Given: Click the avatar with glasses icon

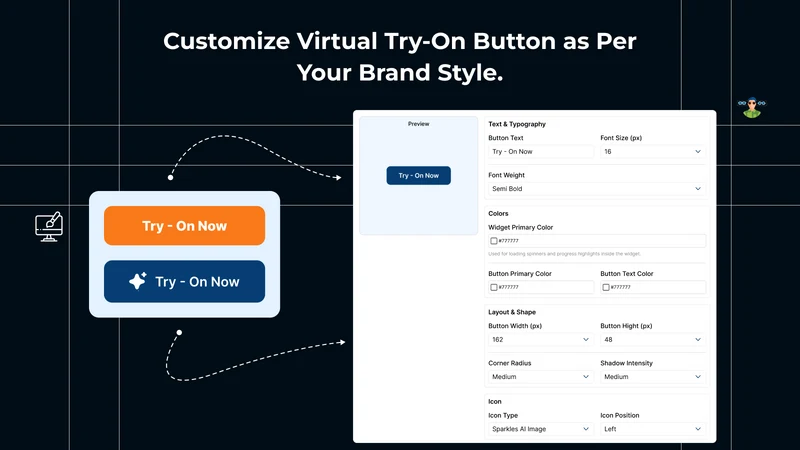Looking at the screenshot, I should pos(752,107).
